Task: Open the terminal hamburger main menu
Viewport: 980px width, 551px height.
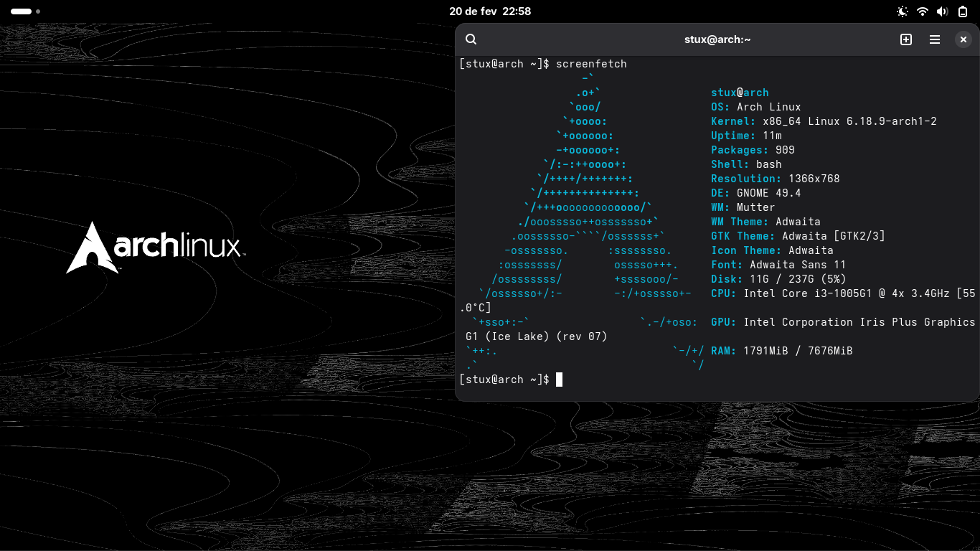Action: pyautogui.click(x=935, y=39)
